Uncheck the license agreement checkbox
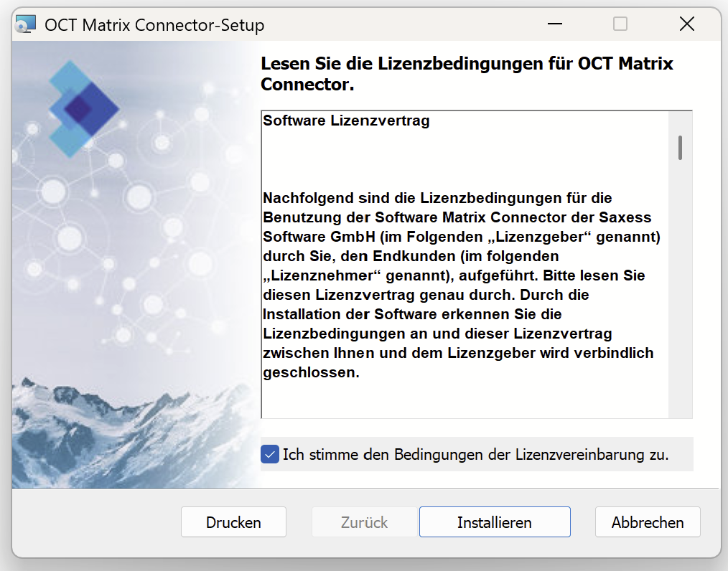Screen dimensions: 728x571 (x=270, y=454)
